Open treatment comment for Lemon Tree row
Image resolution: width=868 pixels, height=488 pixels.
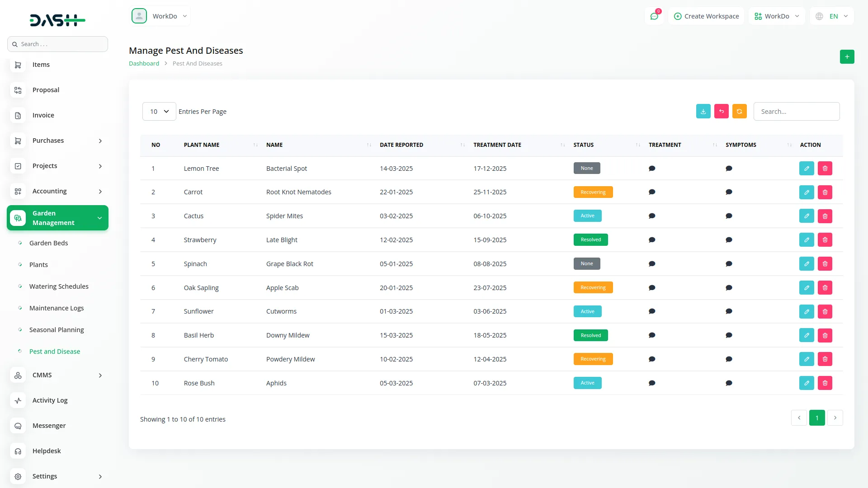[x=652, y=168]
